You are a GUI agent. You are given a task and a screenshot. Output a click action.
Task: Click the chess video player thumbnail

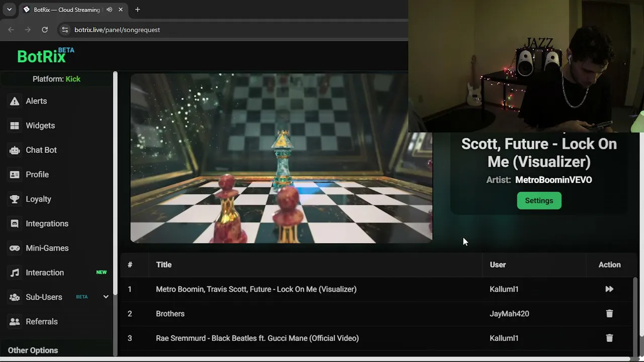coord(281,158)
